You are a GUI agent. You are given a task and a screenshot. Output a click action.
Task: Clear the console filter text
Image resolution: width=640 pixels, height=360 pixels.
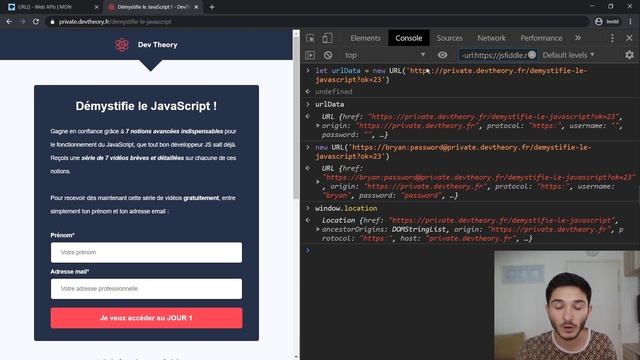(531, 55)
